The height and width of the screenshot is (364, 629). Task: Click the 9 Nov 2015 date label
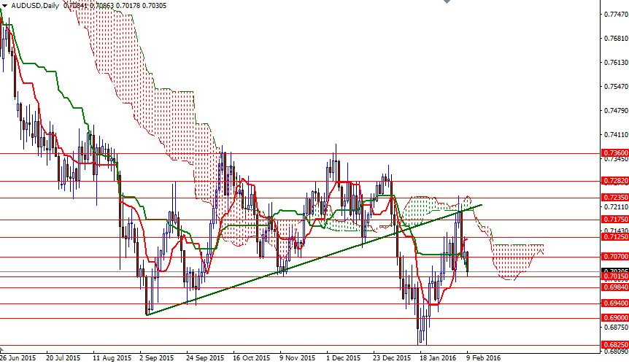click(x=297, y=357)
